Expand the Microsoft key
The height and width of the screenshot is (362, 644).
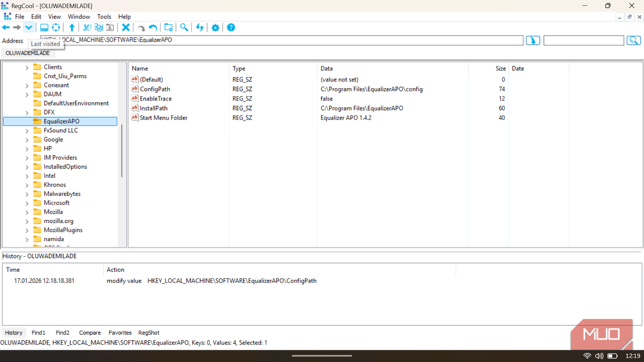pos(27,203)
